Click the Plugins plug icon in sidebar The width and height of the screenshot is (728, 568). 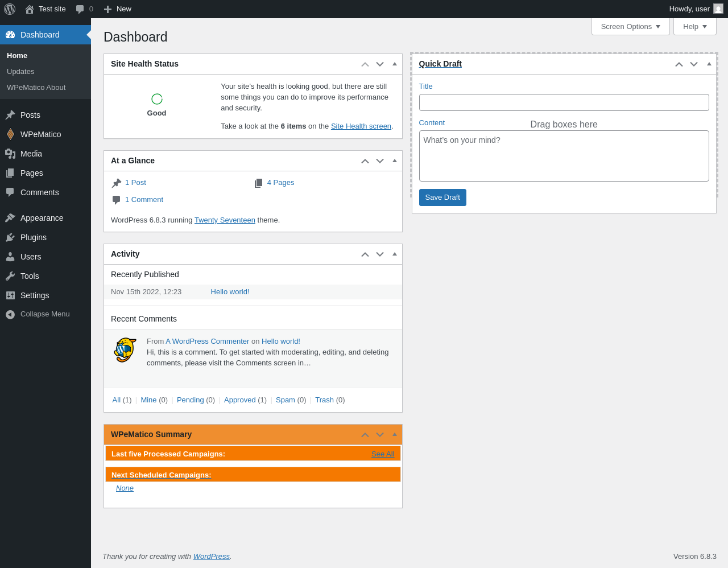click(10, 237)
